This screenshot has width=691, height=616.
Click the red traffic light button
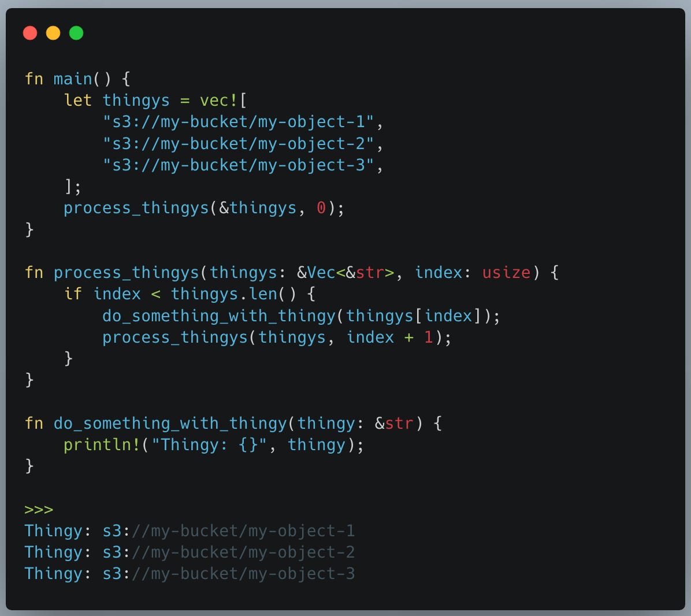pos(30,33)
